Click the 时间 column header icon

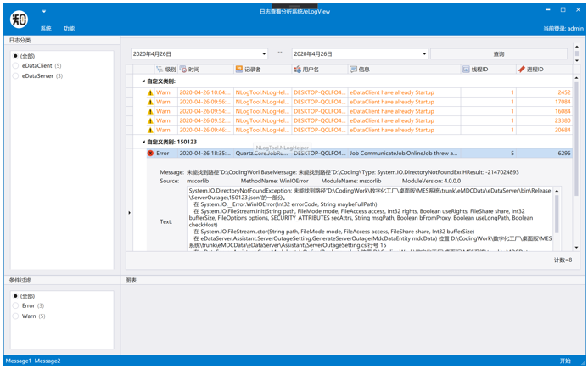click(183, 70)
